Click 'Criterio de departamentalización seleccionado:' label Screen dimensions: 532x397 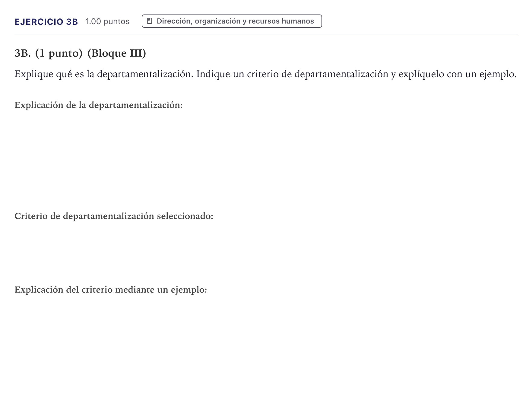114,216
